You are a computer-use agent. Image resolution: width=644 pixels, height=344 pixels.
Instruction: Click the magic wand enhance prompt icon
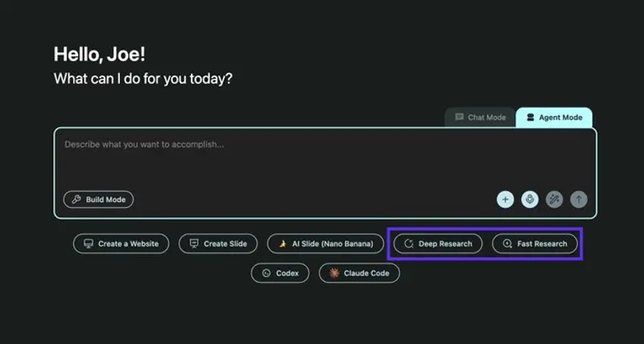point(554,199)
